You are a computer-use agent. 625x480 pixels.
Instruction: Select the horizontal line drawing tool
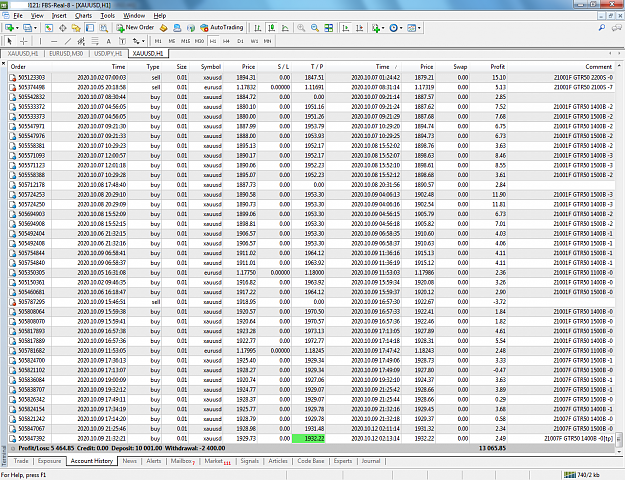point(54,41)
